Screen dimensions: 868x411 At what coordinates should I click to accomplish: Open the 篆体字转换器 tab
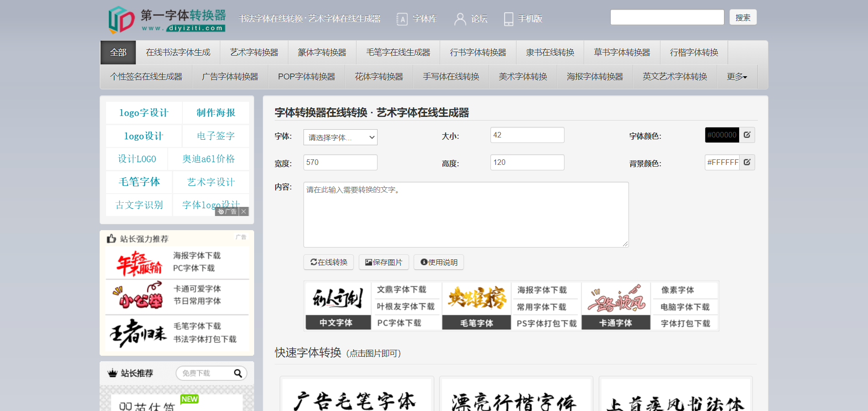click(x=322, y=53)
